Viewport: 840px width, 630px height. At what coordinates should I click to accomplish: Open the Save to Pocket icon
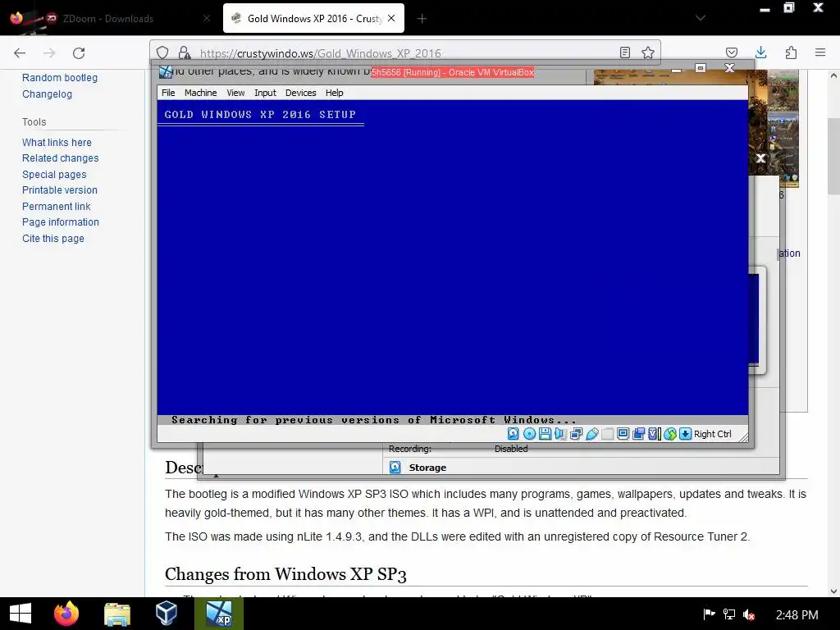click(x=732, y=52)
